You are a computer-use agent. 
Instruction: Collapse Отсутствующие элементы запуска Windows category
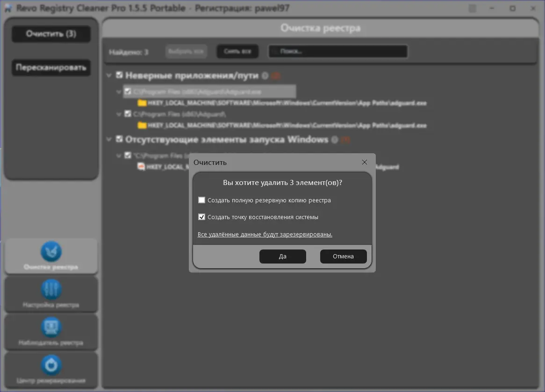pyautogui.click(x=109, y=139)
